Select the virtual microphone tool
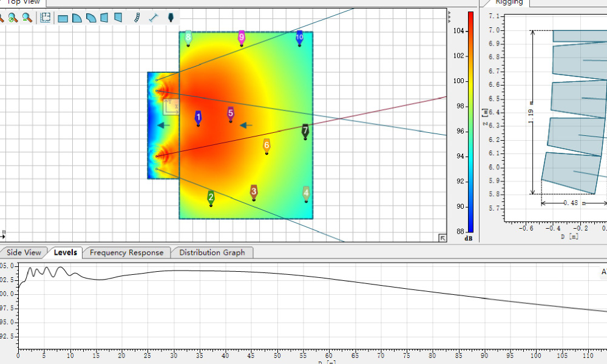Screen dimensions: 607x364 pos(171,18)
